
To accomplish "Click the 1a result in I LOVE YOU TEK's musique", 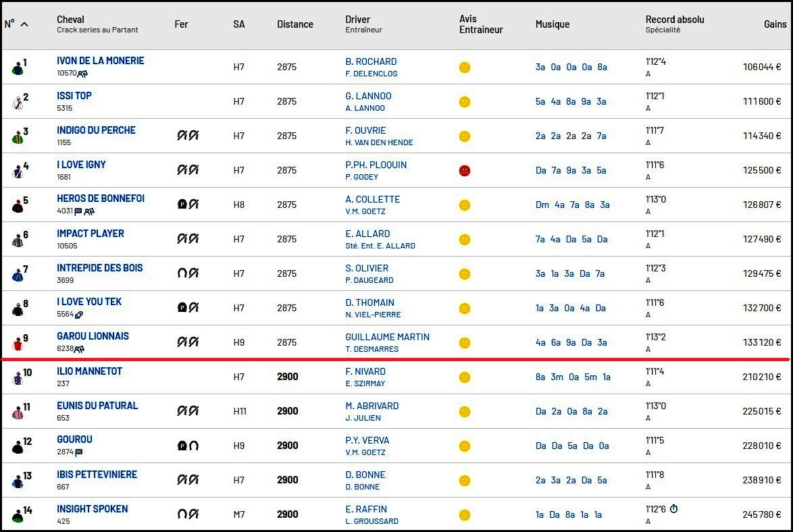I will 540,308.
